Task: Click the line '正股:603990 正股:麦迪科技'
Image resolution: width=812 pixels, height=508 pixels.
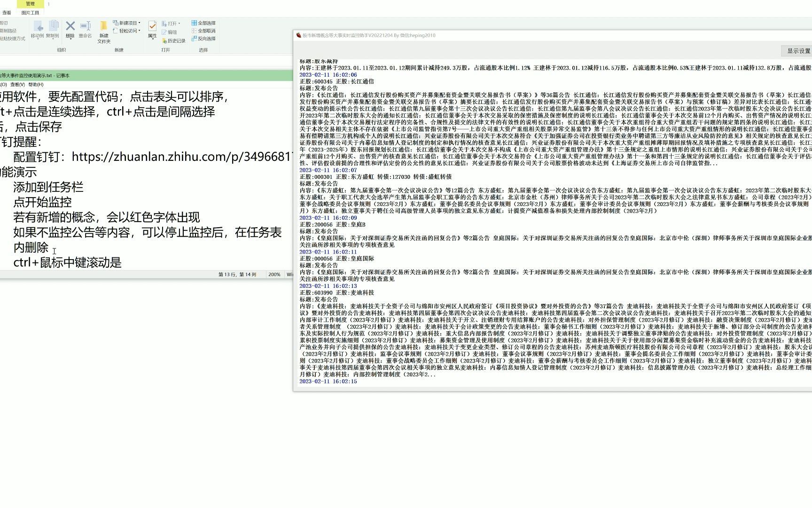Action: pos(337,293)
